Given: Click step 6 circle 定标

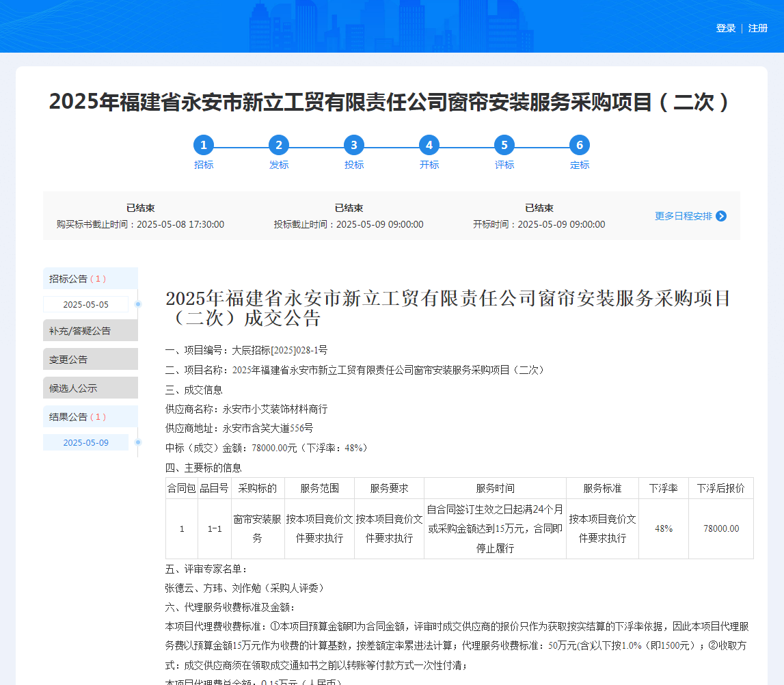Looking at the screenshot, I should click(580, 145).
